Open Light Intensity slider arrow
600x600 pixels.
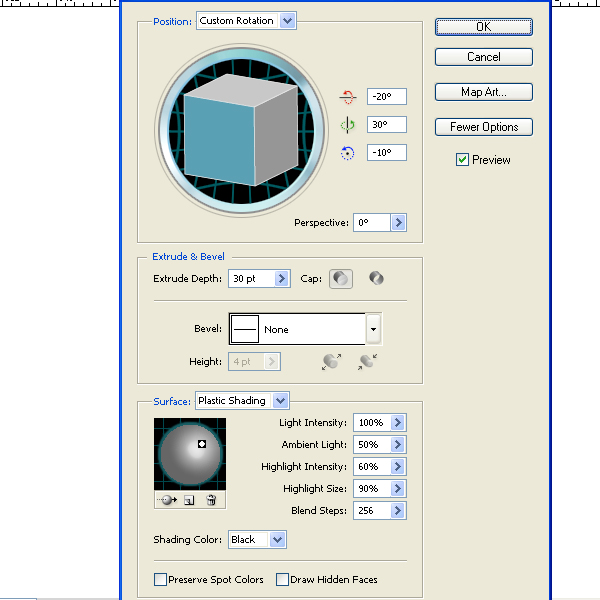pos(398,422)
